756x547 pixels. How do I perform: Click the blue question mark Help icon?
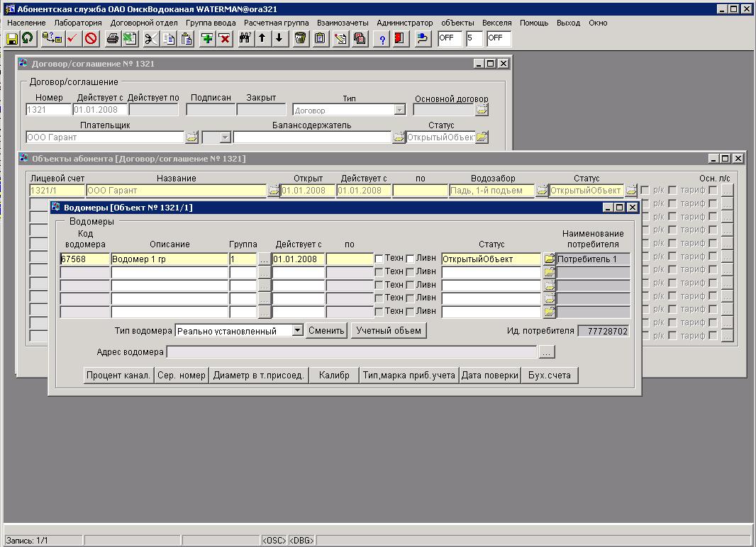click(383, 38)
